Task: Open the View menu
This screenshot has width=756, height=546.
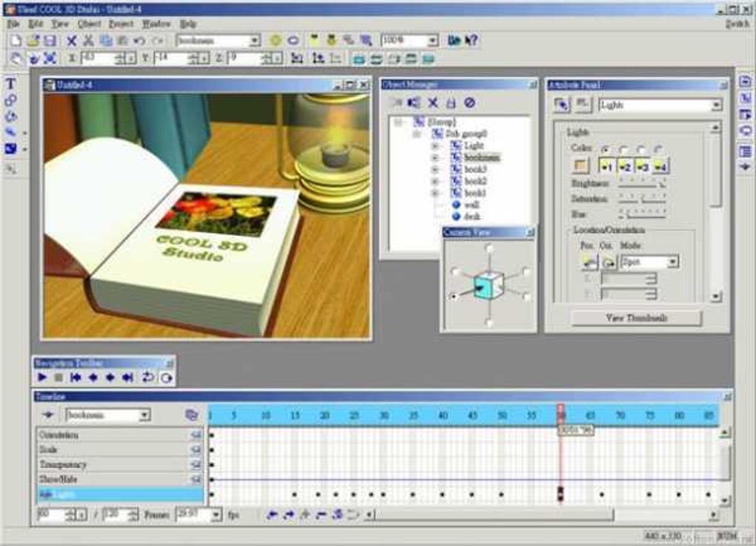Action: point(60,24)
